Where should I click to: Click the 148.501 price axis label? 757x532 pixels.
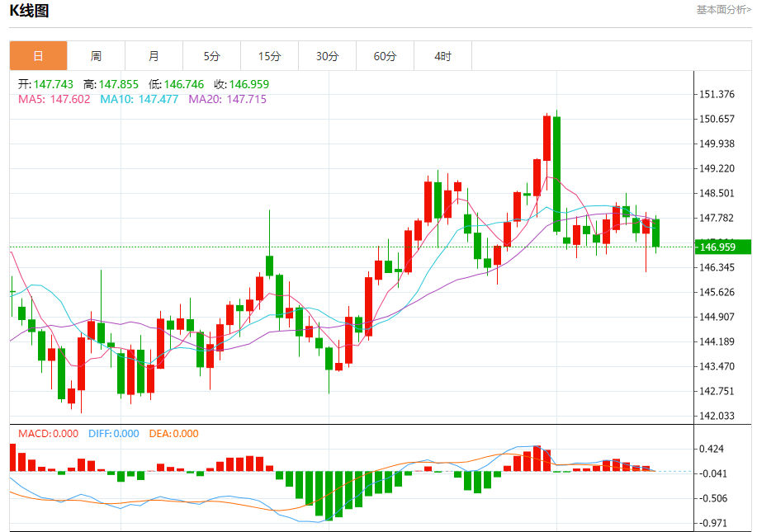717,193
